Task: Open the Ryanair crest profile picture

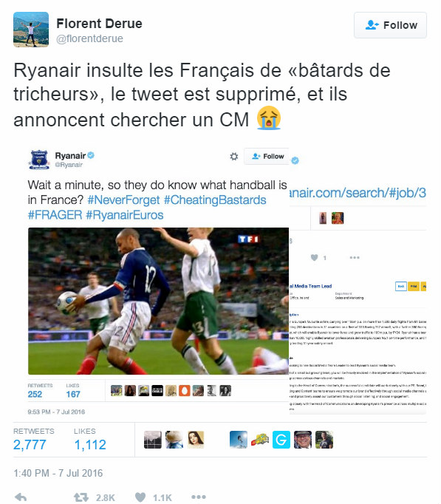Action: point(39,159)
